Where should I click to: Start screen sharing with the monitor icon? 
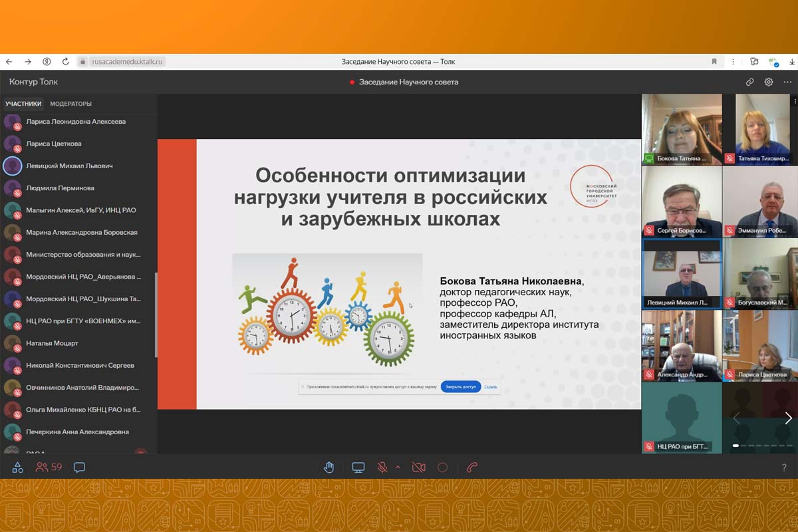tap(358, 467)
